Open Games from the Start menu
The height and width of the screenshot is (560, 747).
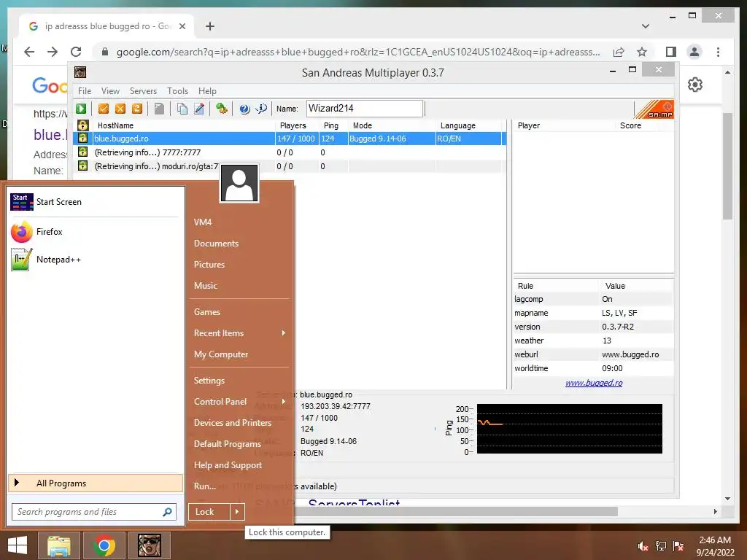pyautogui.click(x=206, y=312)
